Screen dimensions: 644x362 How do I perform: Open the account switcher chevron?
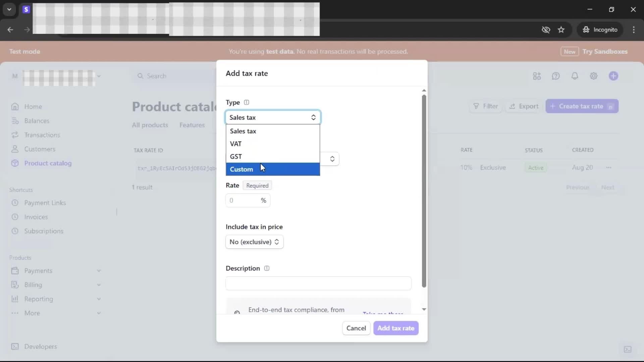[99, 76]
